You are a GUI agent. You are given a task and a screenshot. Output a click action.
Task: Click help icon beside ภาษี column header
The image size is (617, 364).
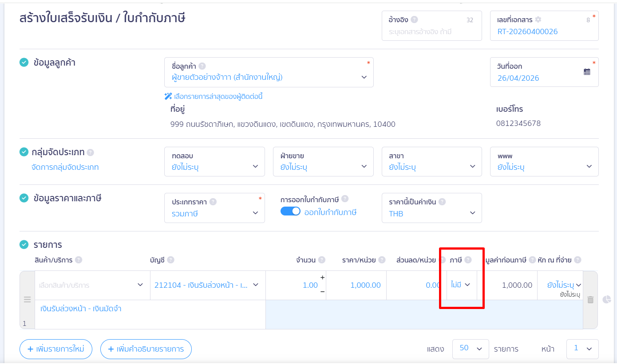point(468,260)
